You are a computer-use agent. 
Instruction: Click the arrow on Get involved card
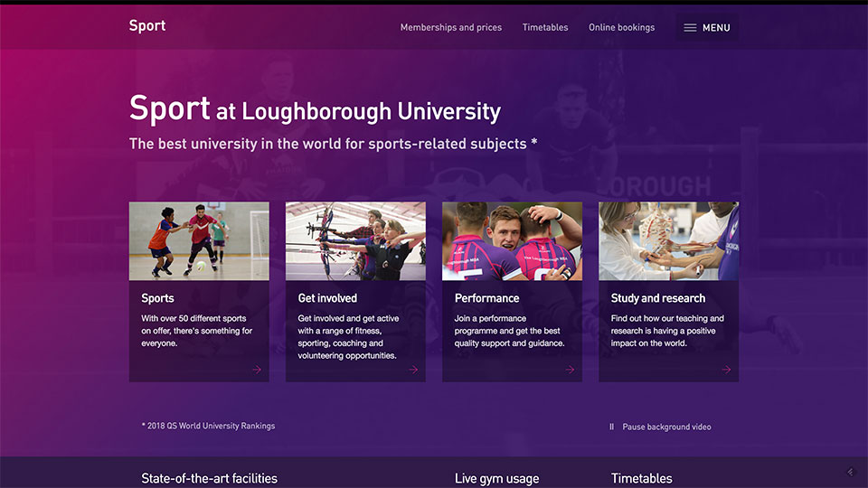pyautogui.click(x=413, y=369)
